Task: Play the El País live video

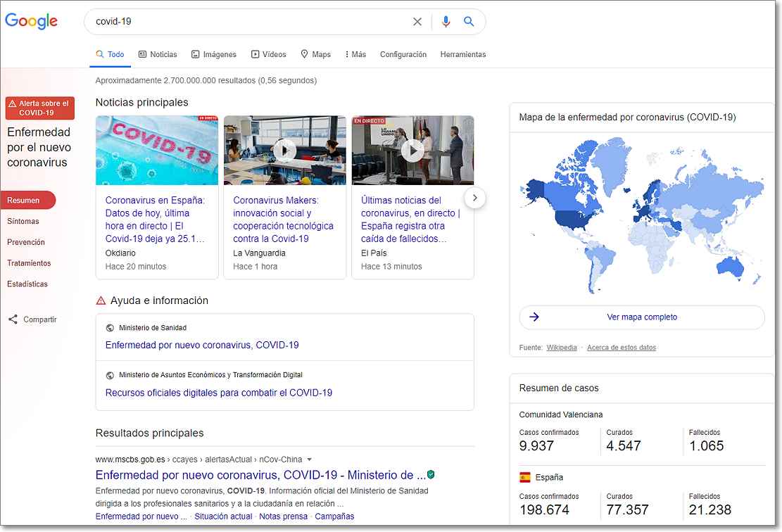Action: click(x=413, y=151)
